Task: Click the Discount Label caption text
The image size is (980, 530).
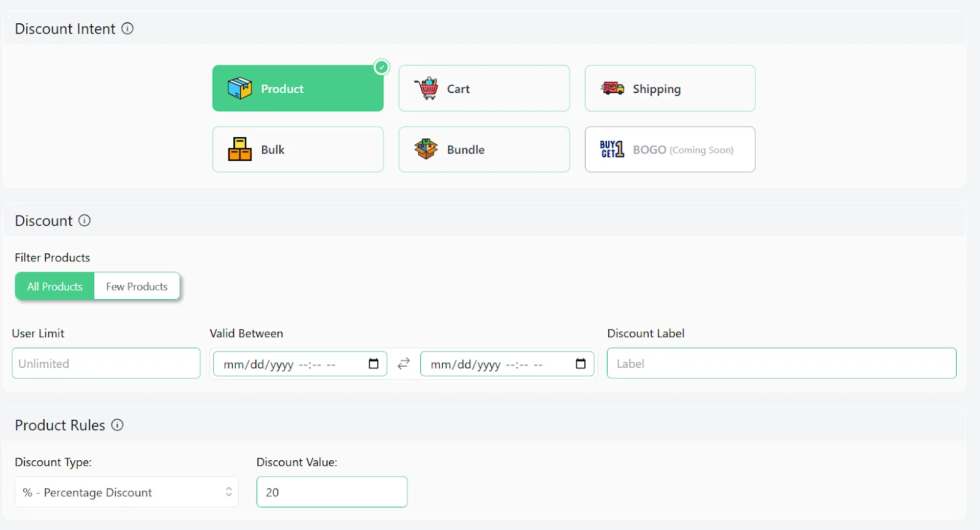Action: click(x=646, y=334)
